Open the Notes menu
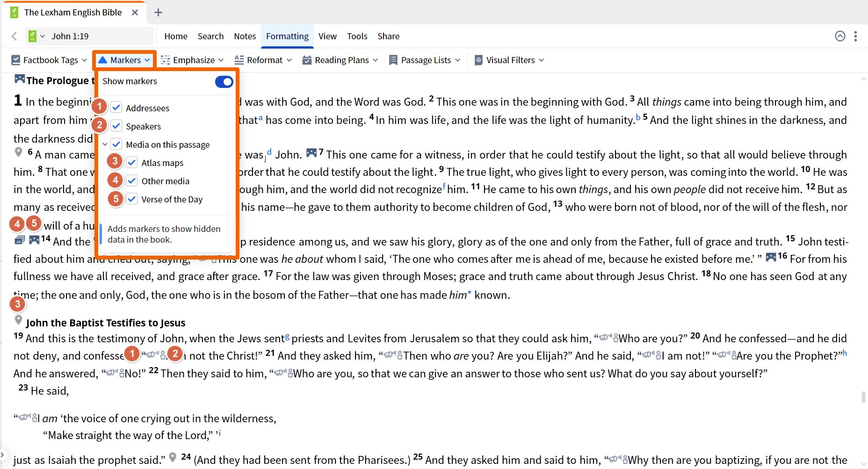868x469 pixels. coord(245,36)
